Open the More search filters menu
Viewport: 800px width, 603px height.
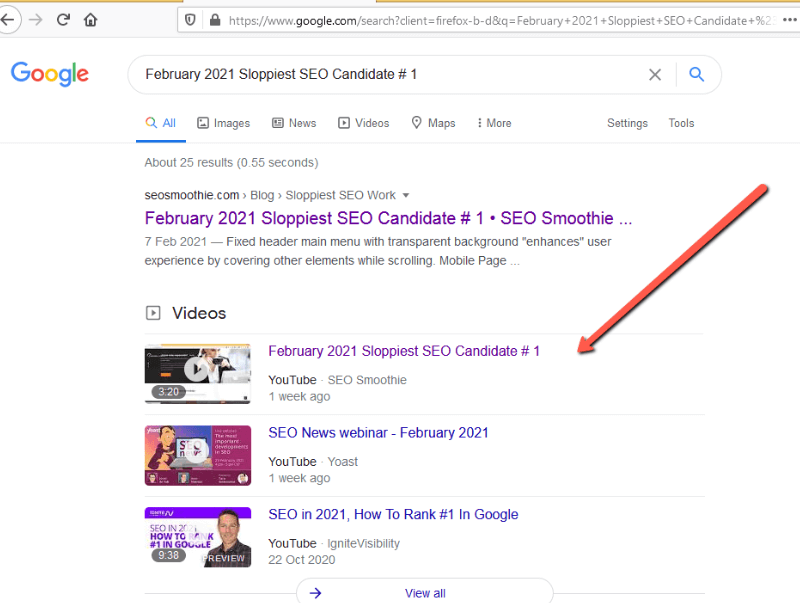[494, 123]
